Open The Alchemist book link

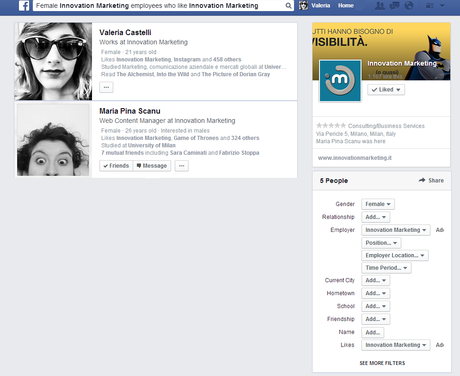click(x=135, y=74)
